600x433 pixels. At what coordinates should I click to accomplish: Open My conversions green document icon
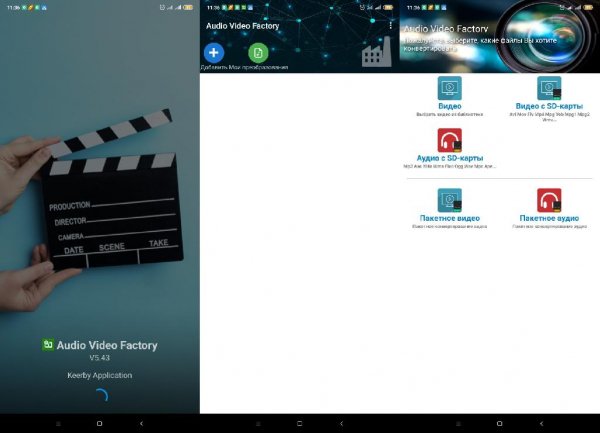(258, 53)
